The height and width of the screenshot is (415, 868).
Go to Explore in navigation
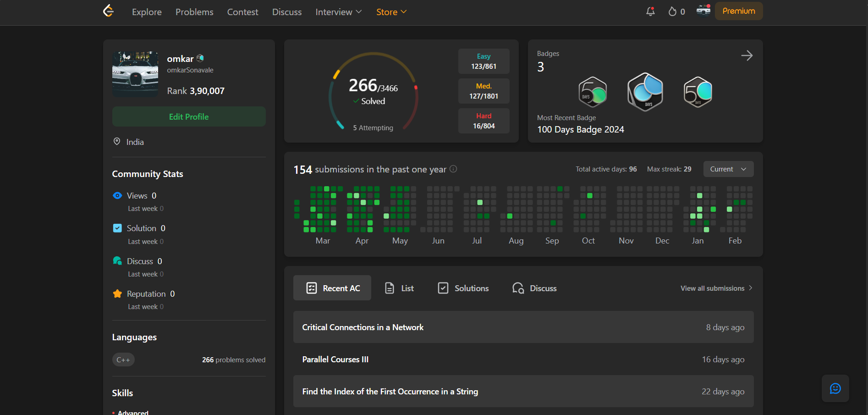(147, 12)
